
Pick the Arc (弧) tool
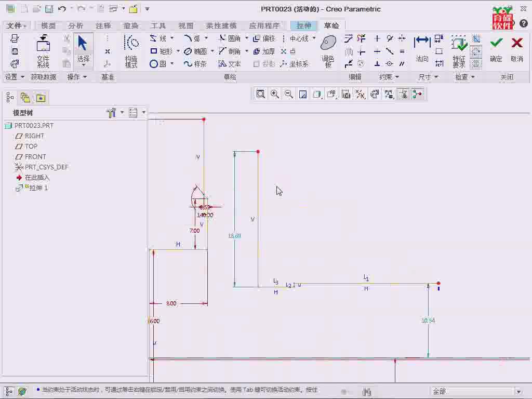click(192, 38)
